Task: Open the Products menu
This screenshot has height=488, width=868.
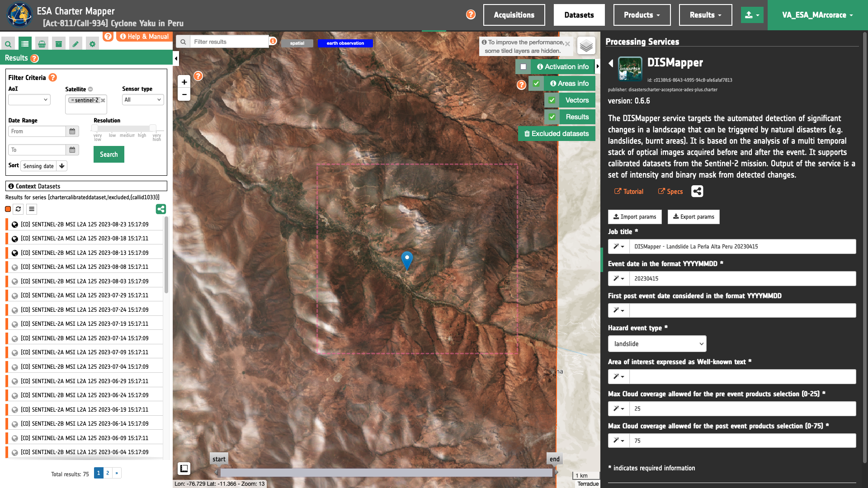Action: [642, 15]
